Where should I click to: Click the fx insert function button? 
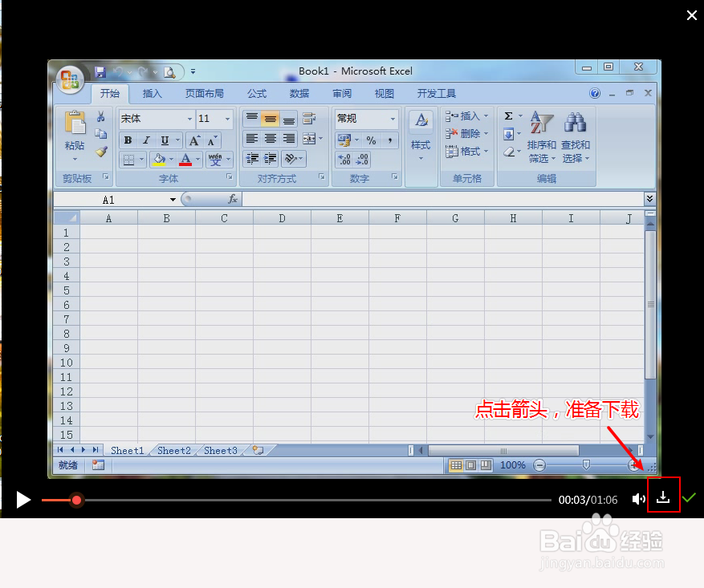point(233,199)
